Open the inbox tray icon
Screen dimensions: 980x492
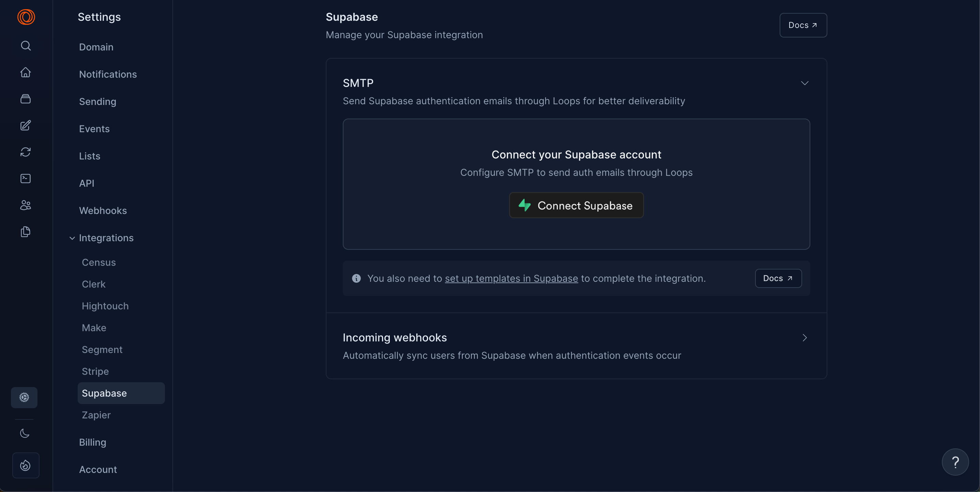pyautogui.click(x=25, y=98)
